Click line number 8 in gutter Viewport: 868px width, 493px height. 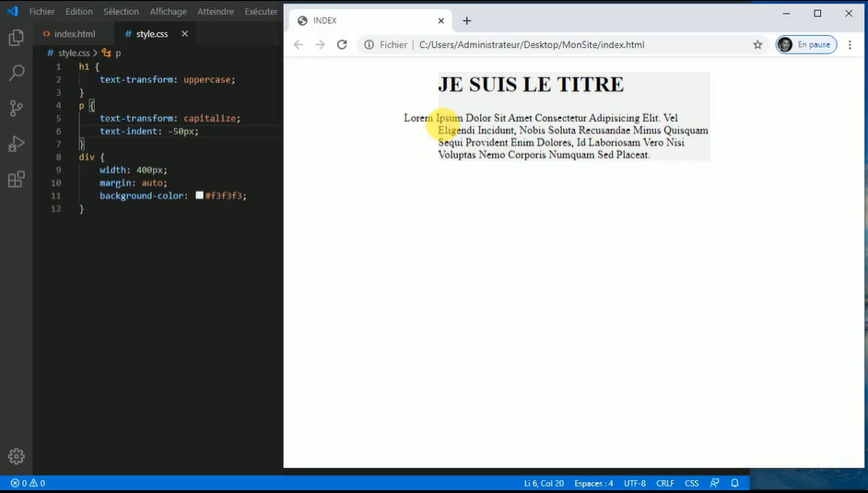click(x=58, y=158)
